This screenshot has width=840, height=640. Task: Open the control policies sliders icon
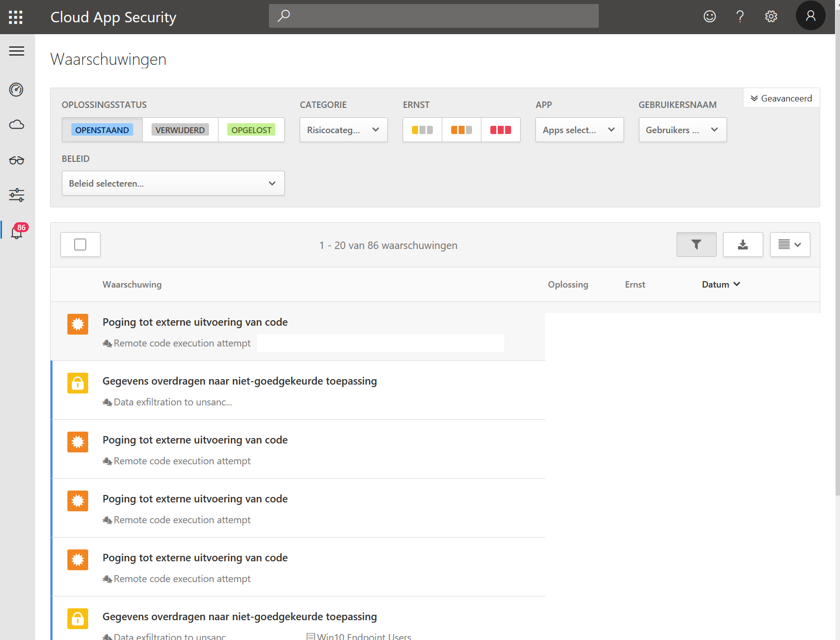(x=17, y=195)
